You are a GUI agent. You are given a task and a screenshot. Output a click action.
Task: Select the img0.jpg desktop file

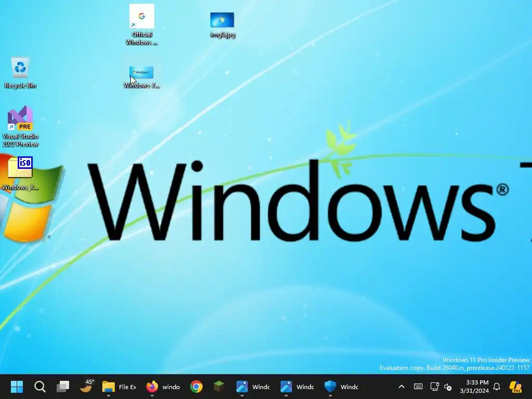click(222, 25)
